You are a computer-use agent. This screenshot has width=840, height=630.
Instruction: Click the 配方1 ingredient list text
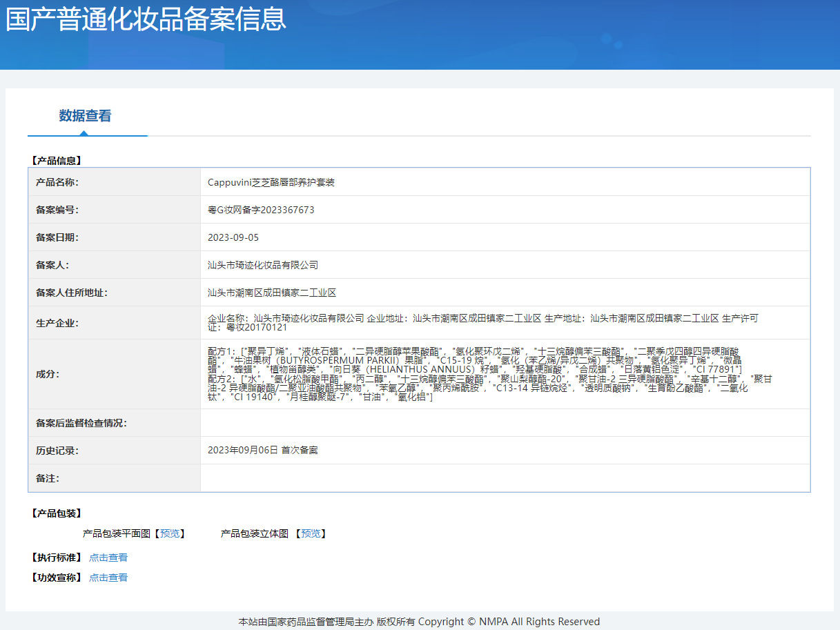coord(475,360)
